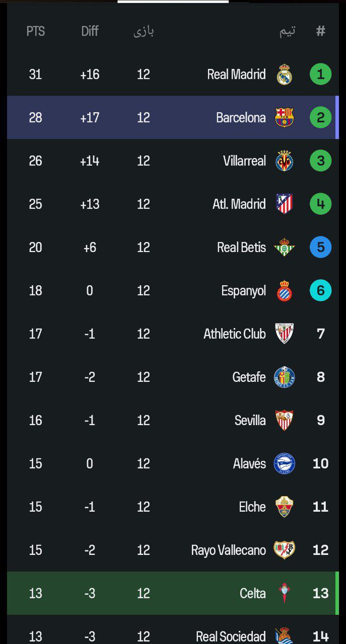Select the Getafe blue crest icon
This screenshot has height=644, width=346.
(285, 377)
